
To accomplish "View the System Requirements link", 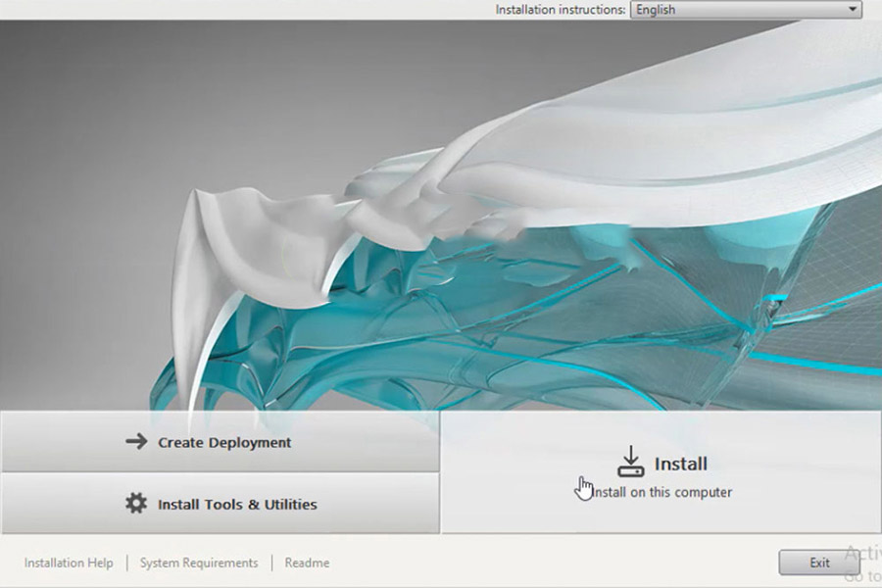I will click(x=199, y=563).
